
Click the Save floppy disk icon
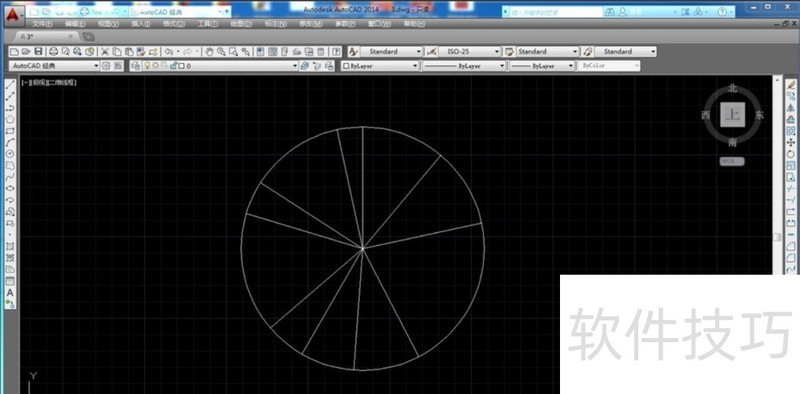(x=38, y=52)
